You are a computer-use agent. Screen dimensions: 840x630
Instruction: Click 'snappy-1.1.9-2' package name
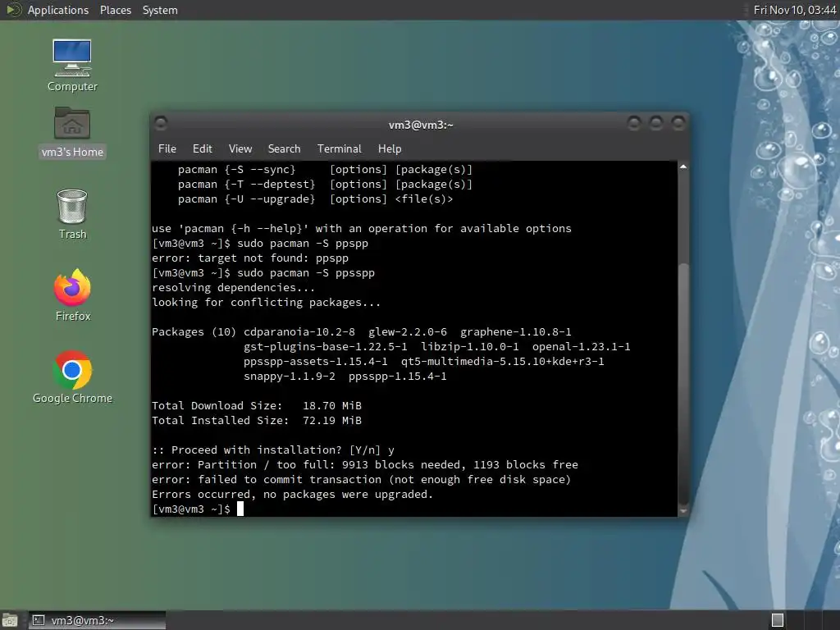pyautogui.click(x=290, y=376)
